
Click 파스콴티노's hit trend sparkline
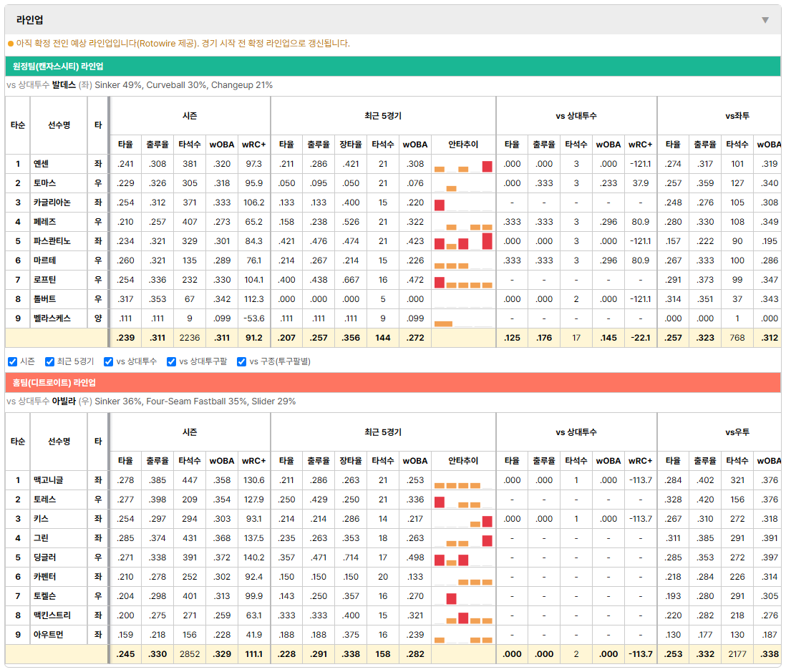[463, 242]
